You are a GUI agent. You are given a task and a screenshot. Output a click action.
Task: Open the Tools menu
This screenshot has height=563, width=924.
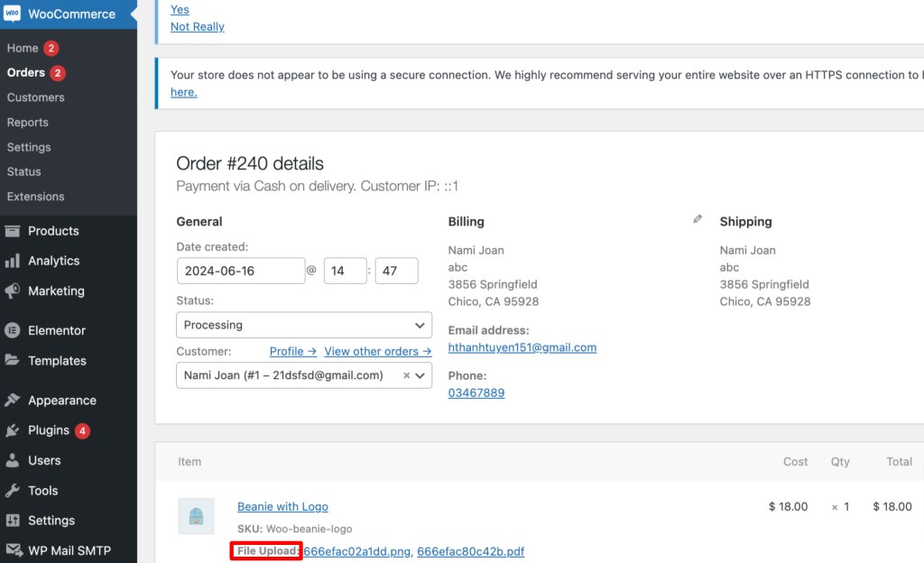[x=43, y=491]
